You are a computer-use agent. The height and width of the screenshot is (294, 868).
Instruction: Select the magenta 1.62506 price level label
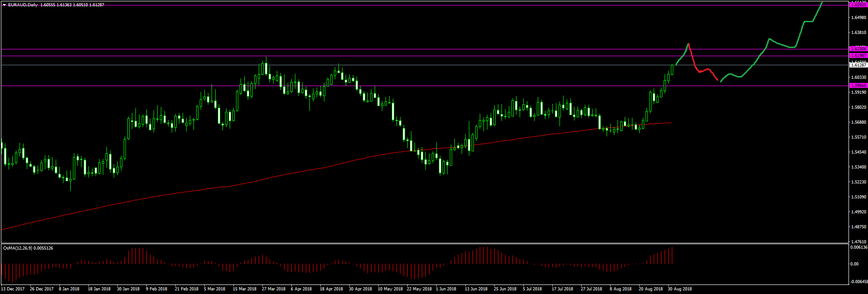click(x=858, y=48)
